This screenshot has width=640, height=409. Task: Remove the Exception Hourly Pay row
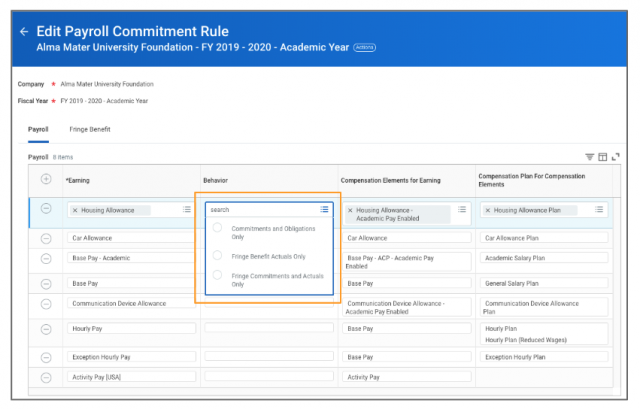pos(46,358)
